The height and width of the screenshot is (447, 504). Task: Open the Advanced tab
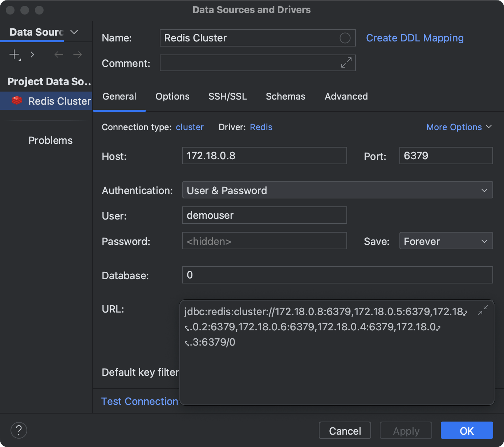346,96
